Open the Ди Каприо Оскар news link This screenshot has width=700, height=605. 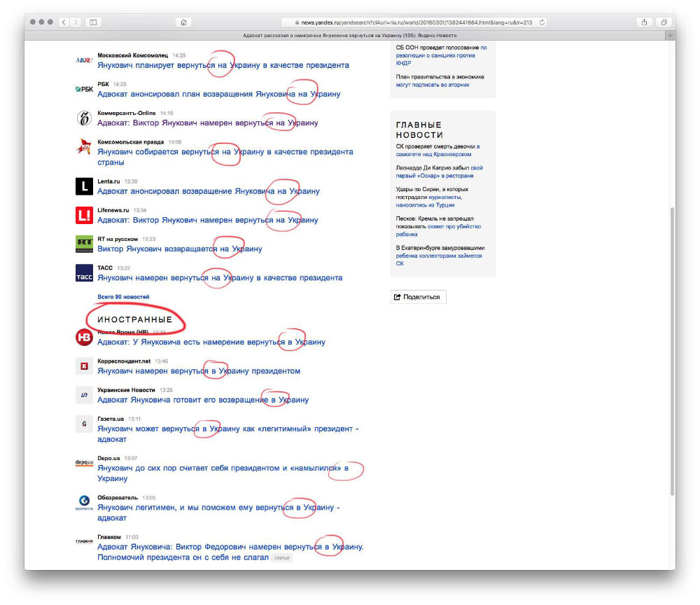pyautogui.click(x=439, y=172)
